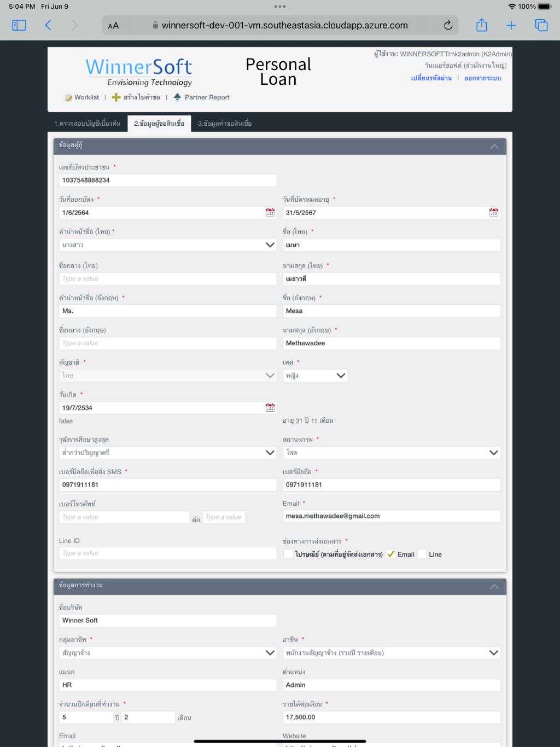Open the Safari share sheet
This screenshot has width=560, height=747.
tap(482, 25)
